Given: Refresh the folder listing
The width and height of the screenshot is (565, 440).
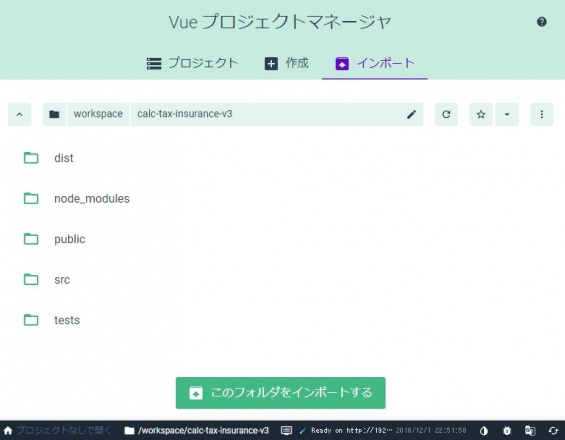Looking at the screenshot, I should coord(446,114).
